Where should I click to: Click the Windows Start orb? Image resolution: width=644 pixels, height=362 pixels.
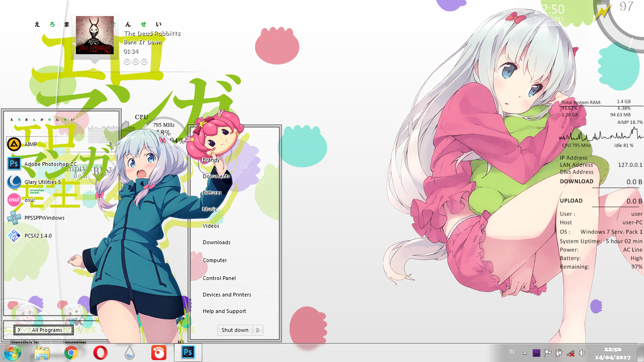12,353
